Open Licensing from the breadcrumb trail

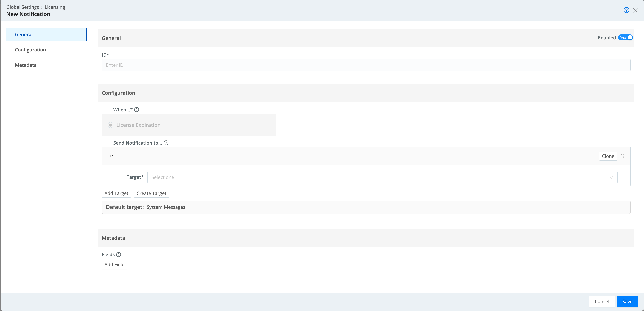(55, 7)
